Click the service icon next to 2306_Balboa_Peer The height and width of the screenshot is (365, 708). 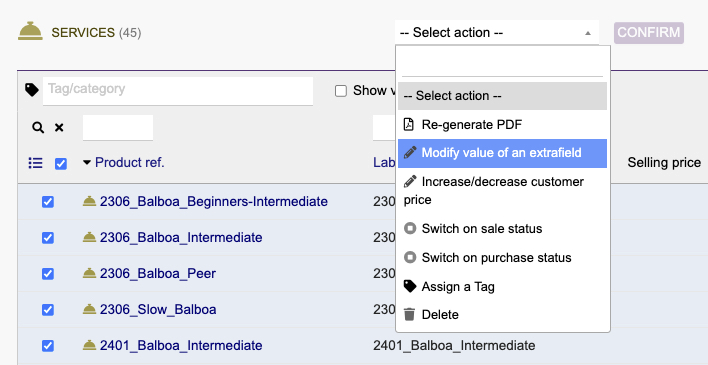(x=89, y=273)
